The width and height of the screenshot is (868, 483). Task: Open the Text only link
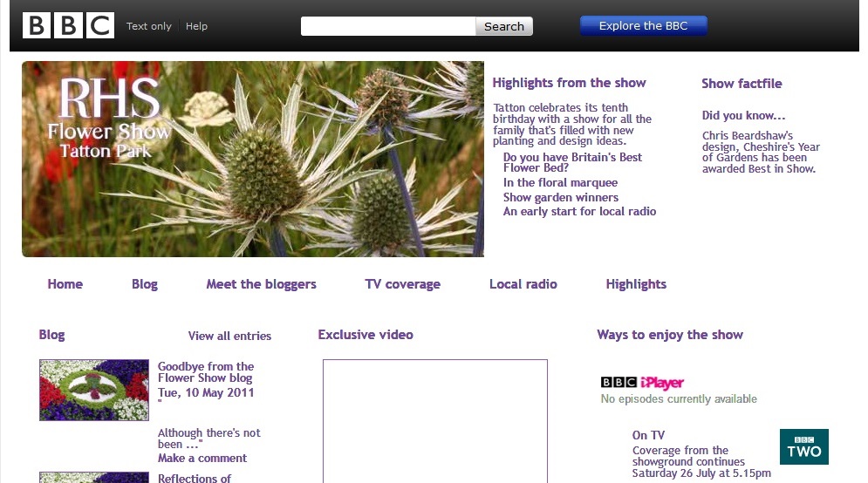click(149, 26)
